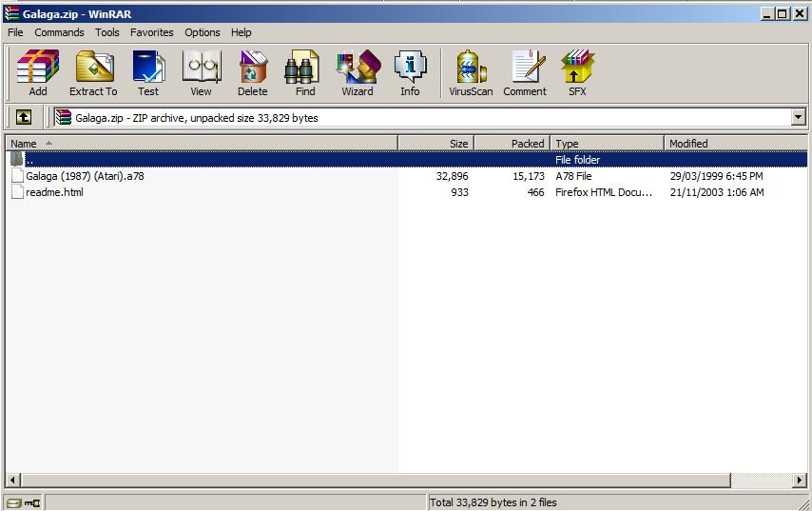
Task: Open the Commands menu
Action: [59, 32]
